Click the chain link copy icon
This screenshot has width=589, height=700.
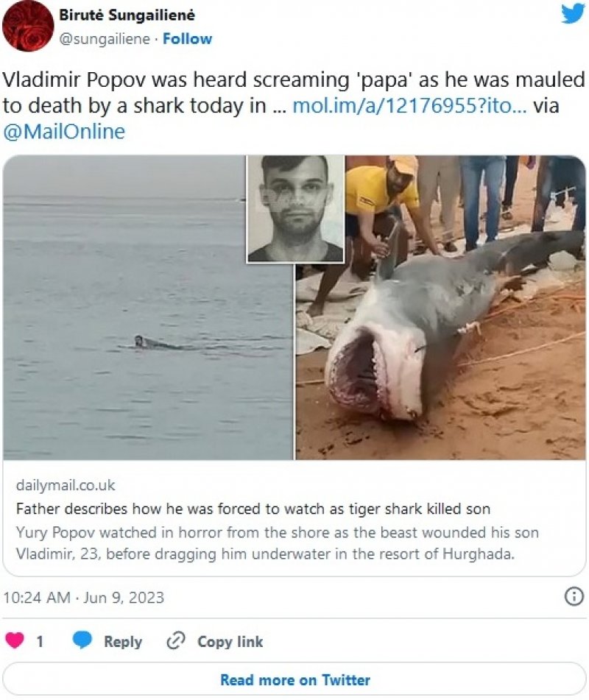point(175,641)
